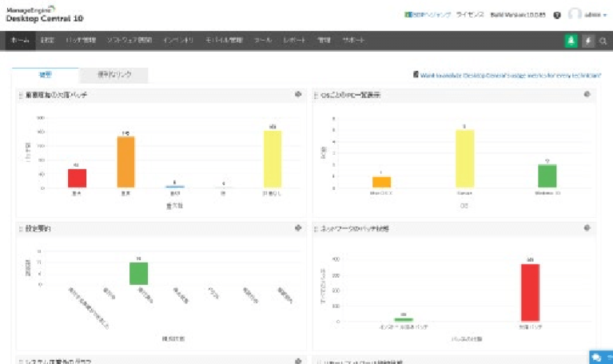Open the レポート menu
Image resolution: width=613 pixels, height=364 pixels.
pos(294,40)
